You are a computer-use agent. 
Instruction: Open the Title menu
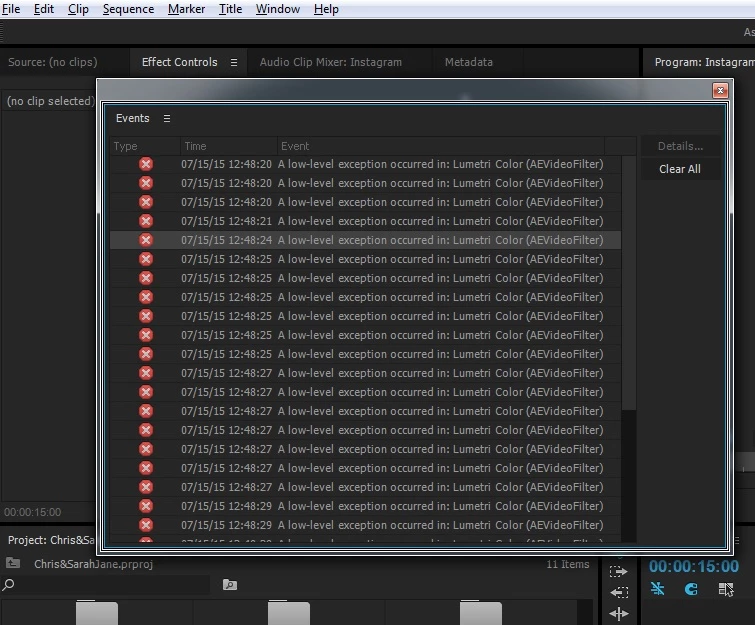(230, 9)
